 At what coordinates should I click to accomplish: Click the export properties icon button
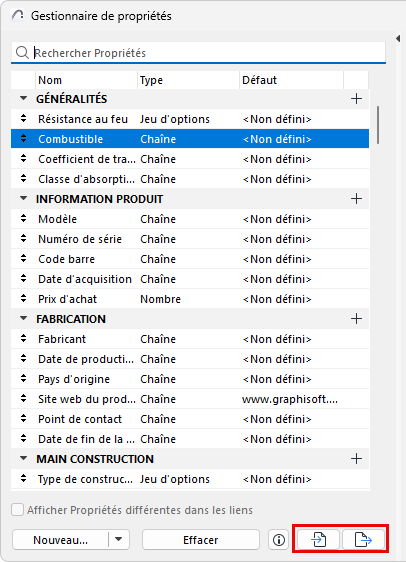pos(363,539)
